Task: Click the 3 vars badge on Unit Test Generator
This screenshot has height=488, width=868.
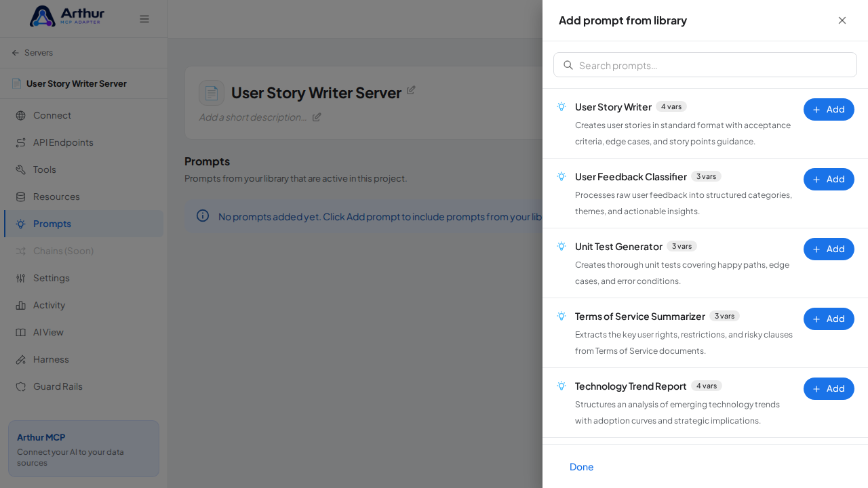Action: (x=682, y=246)
